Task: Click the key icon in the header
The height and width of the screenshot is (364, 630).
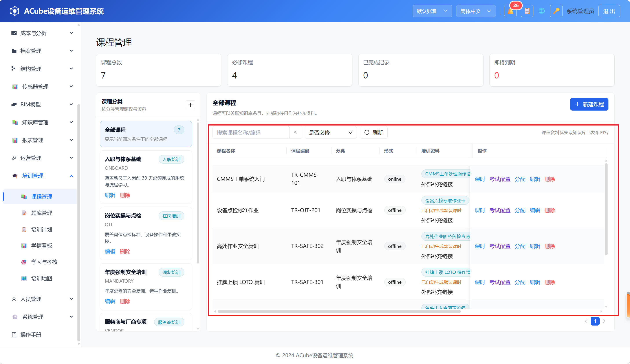Action: [x=556, y=11]
